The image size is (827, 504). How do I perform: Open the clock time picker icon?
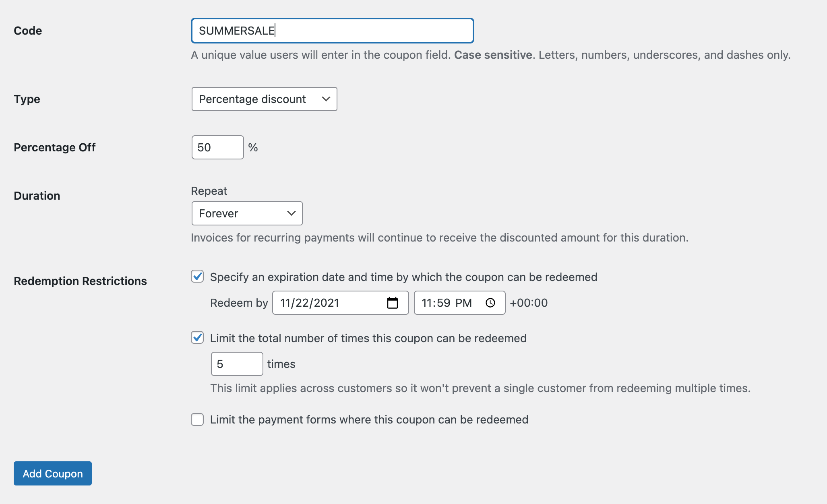(x=490, y=303)
